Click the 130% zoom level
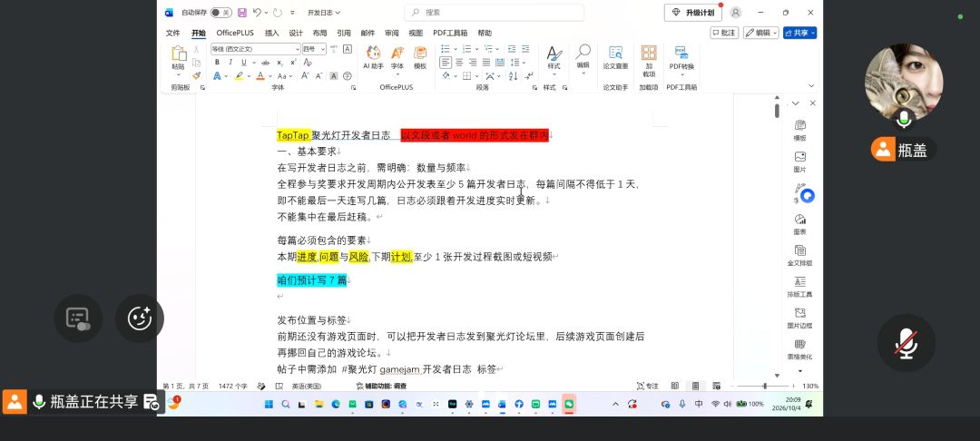 click(810, 386)
